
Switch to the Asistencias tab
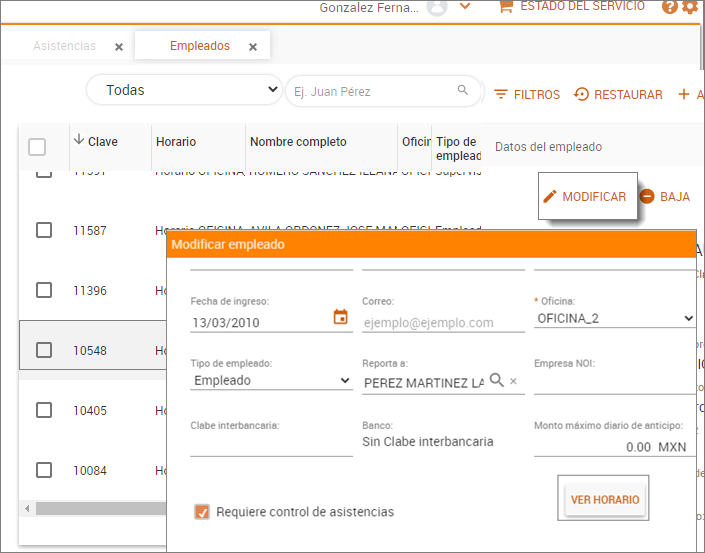(x=65, y=46)
